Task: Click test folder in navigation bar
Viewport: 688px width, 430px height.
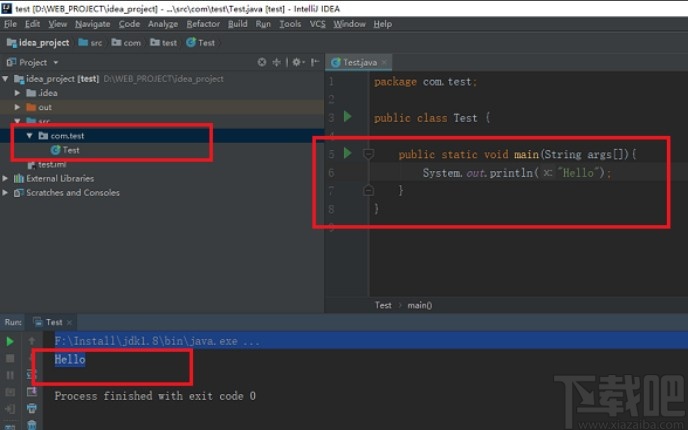Action: coord(164,43)
